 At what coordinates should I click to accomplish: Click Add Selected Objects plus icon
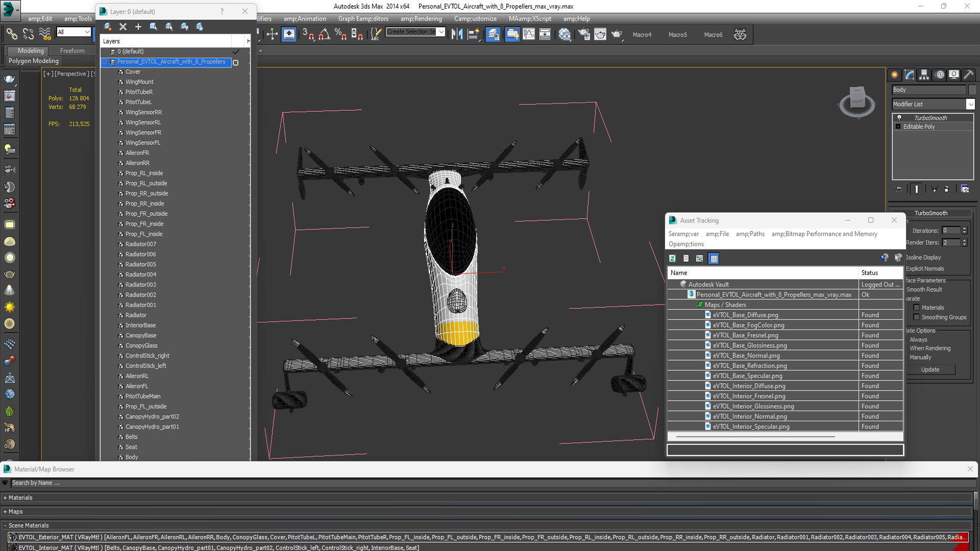click(138, 27)
